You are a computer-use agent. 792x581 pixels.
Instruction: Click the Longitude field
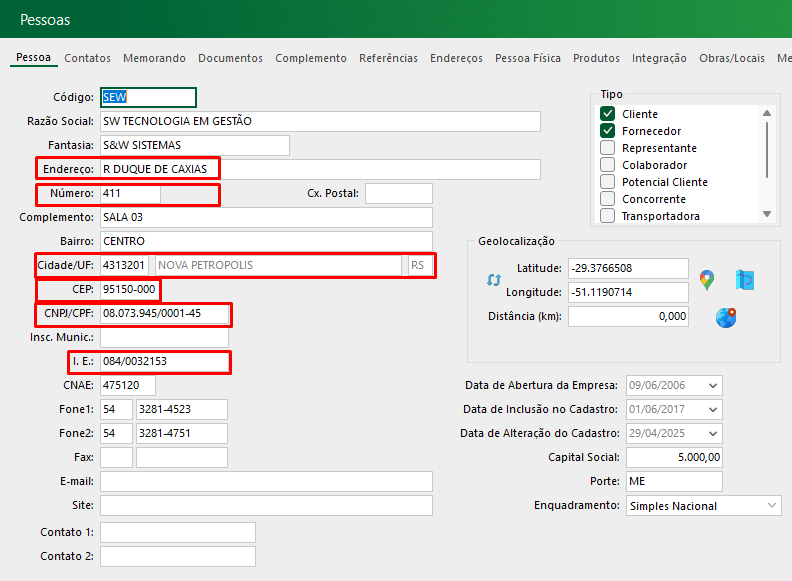click(x=628, y=293)
